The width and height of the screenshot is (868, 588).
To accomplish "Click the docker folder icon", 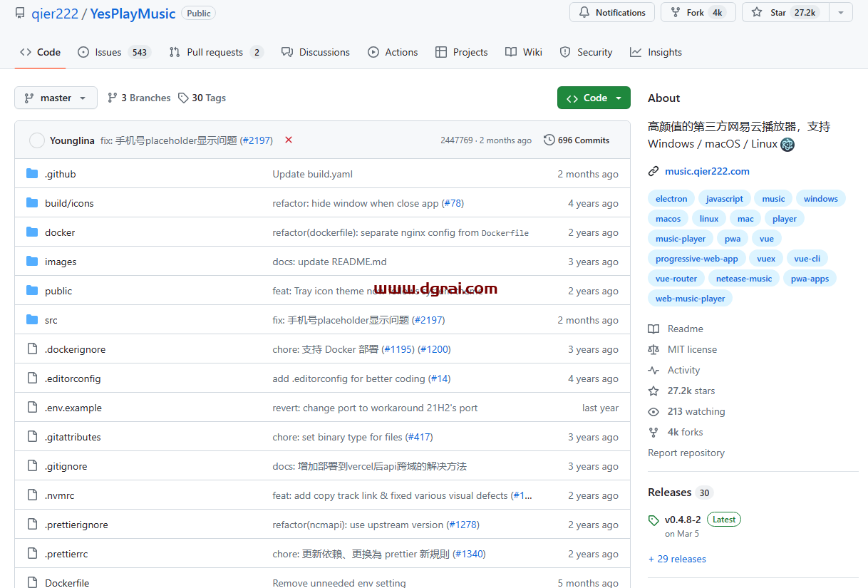I will pyautogui.click(x=32, y=232).
